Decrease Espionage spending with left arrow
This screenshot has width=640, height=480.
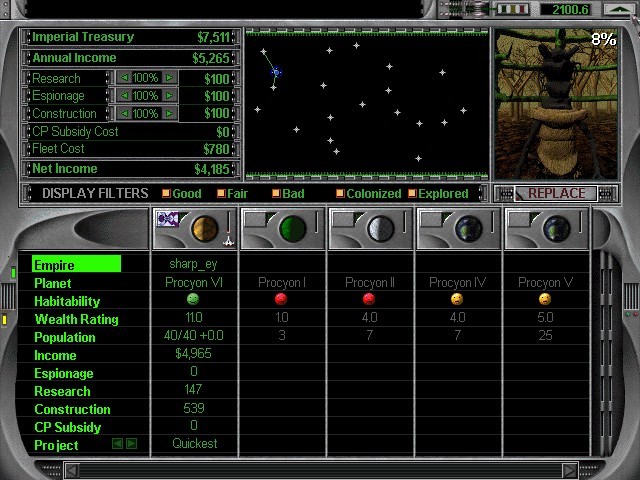(124, 96)
